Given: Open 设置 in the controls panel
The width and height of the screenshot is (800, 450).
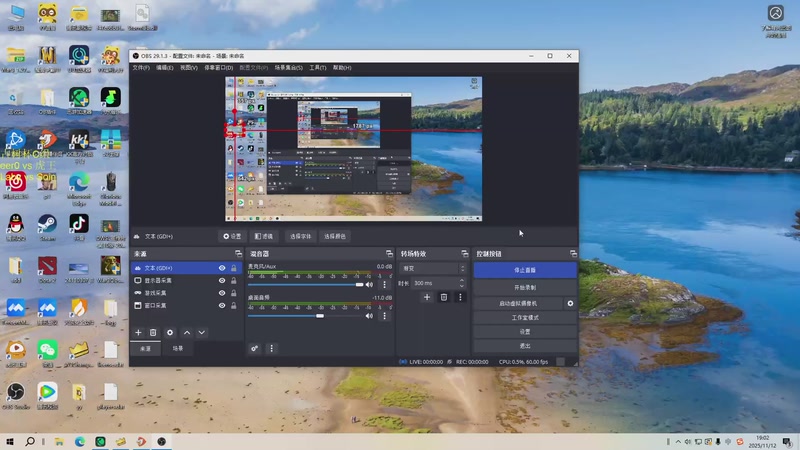Looking at the screenshot, I should coord(525,332).
